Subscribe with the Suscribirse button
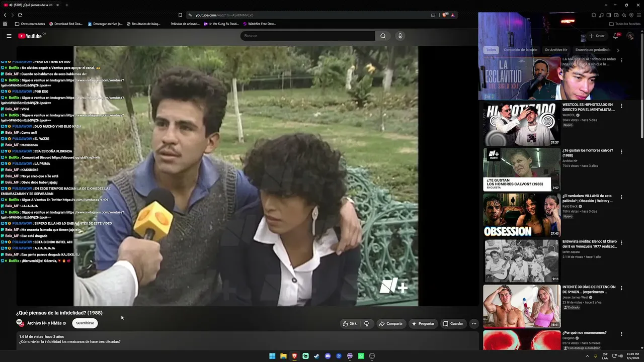The width and height of the screenshot is (644, 362). (85, 323)
